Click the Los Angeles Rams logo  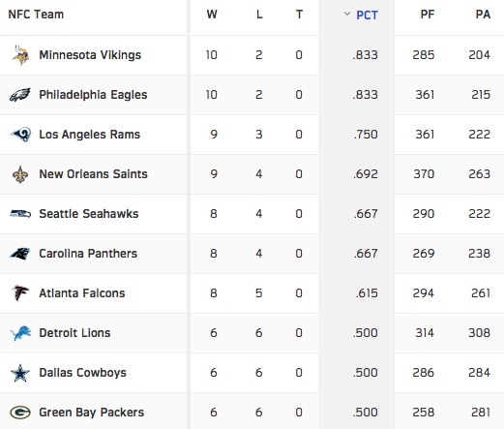tap(20, 135)
